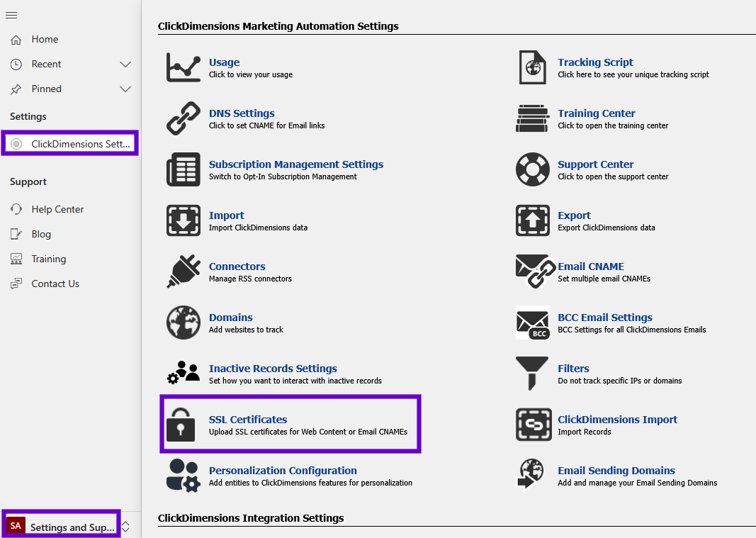Click the text "Set multiple email CNAMEs"

(x=604, y=279)
